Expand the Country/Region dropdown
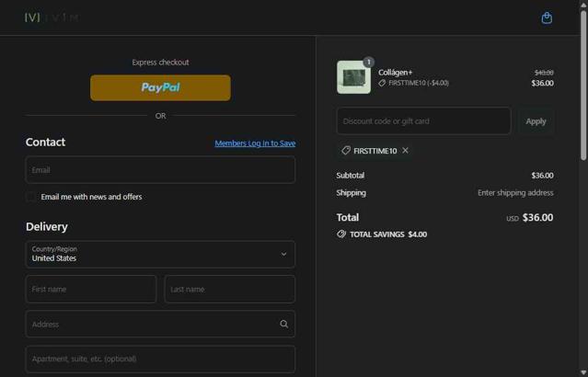Viewport: 588px width, 377px height. pyautogui.click(x=160, y=254)
